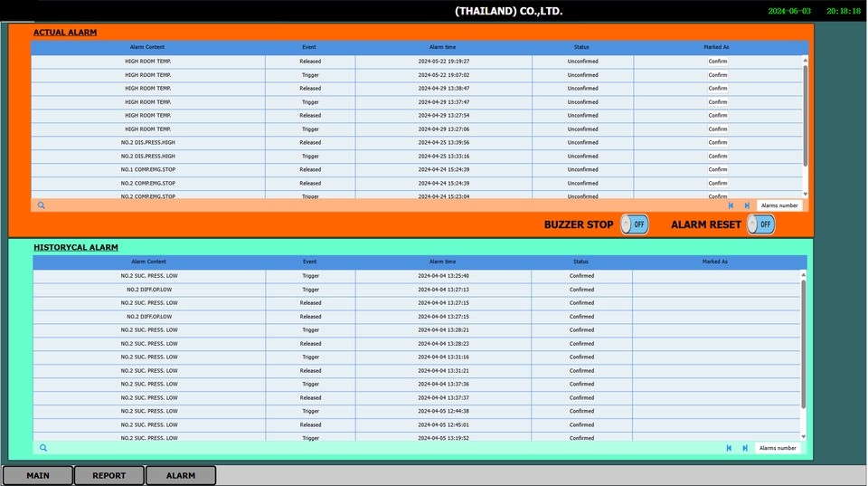This screenshot has width=868, height=486.
Task: Select NO.2 DIFF.OP.LOW Trigger row
Action: tap(418, 290)
